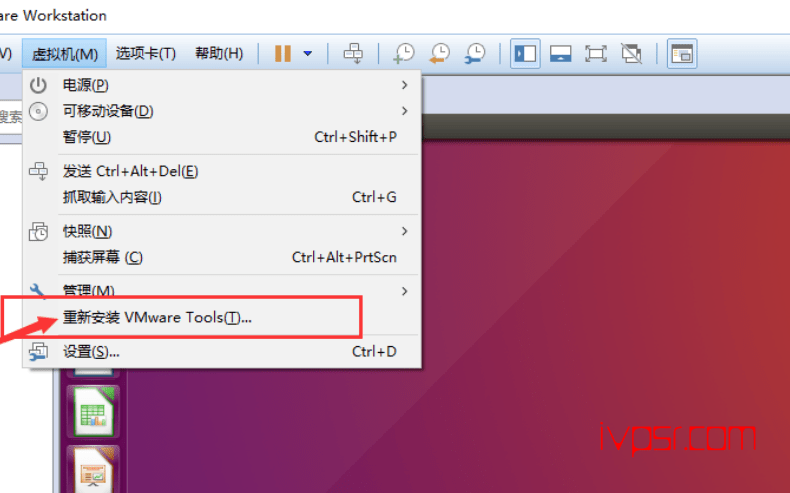Viewport: 790px width, 493px height.
Task: Take a snapshot via clock-plus icon
Action: click(404, 53)
